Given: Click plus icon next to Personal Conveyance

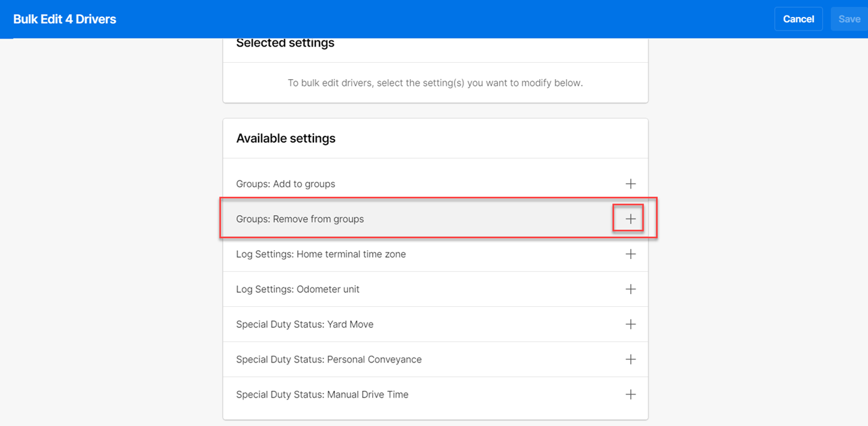Looking at the screenshot, I should [x=630, y=360].
